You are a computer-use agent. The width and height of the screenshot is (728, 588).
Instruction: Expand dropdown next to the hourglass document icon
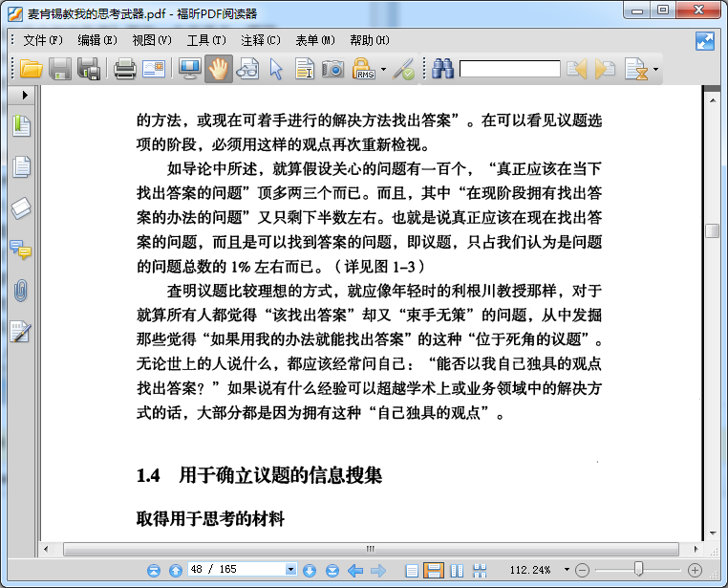click(x=655, y=69)
